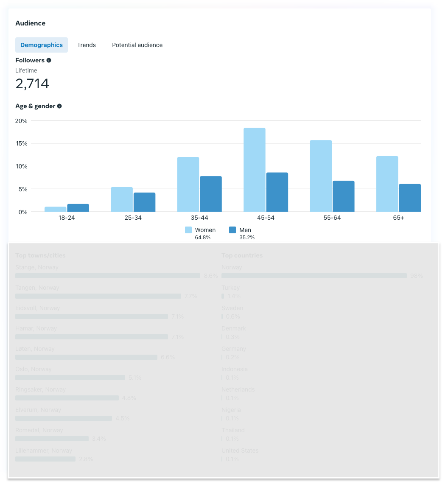Click the dark blue Men legend swatch

click(232, 230)
